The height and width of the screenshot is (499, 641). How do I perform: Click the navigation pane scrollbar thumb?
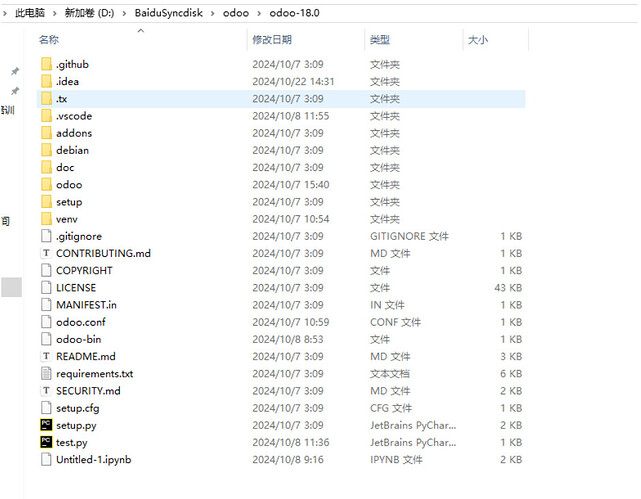[x=11, y=287]
